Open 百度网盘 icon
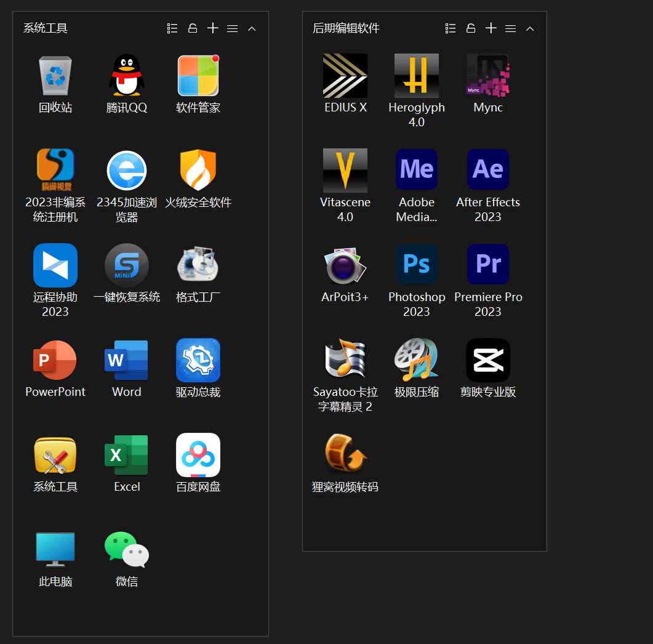653x644 pixels. click(x=198, y=455)
